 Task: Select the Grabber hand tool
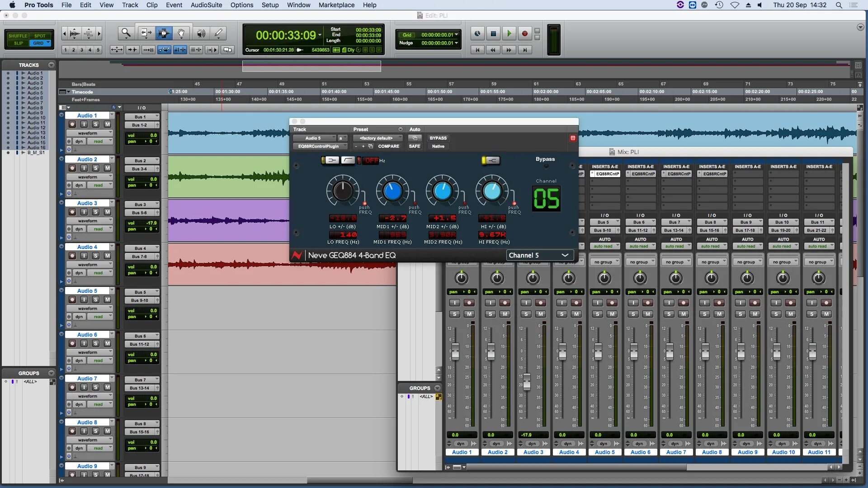(181, 33)
